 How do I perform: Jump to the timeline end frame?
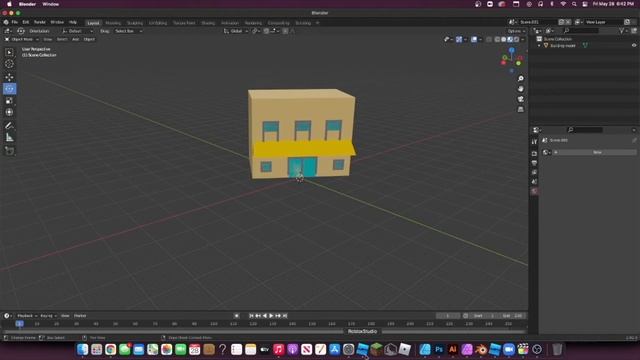pos(285,316)
